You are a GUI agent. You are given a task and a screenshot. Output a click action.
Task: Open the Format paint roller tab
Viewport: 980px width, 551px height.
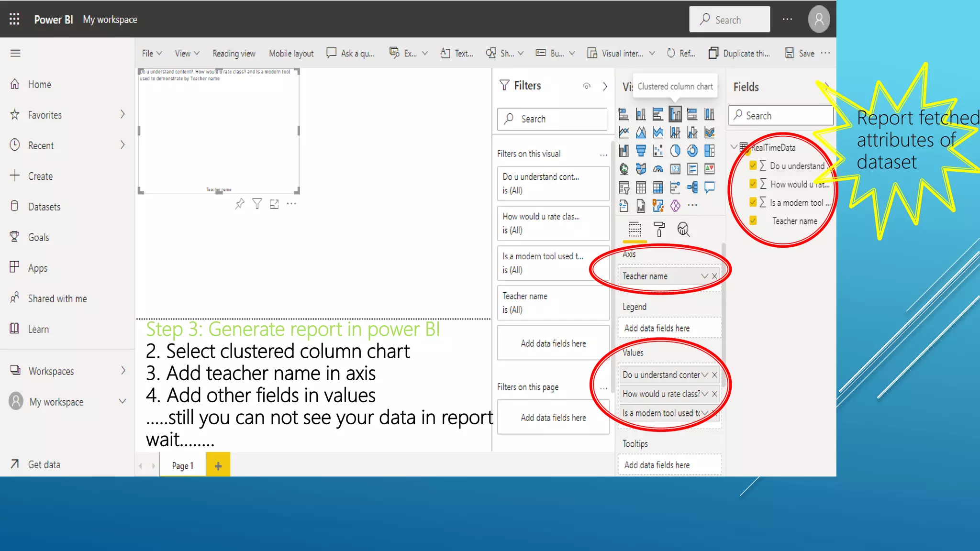[x=659, y=230]
